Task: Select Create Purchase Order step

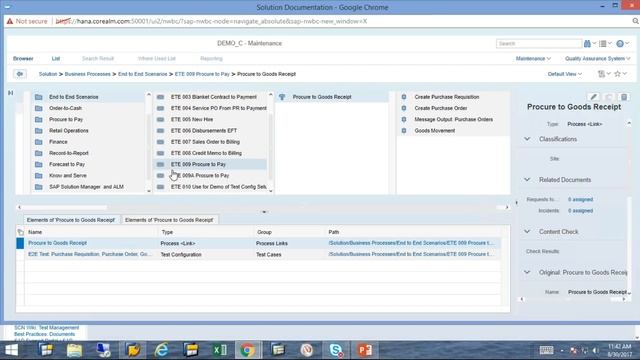Action: coord(441,108)
